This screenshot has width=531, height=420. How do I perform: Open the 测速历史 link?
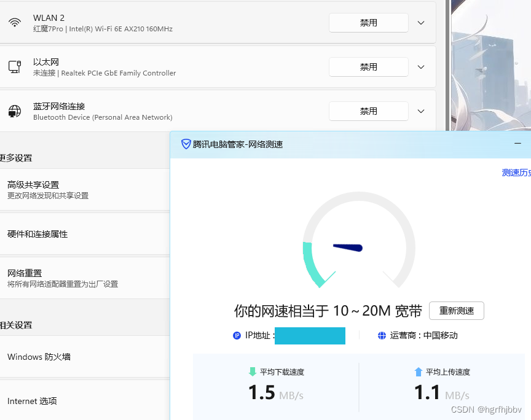pos(516,173)
